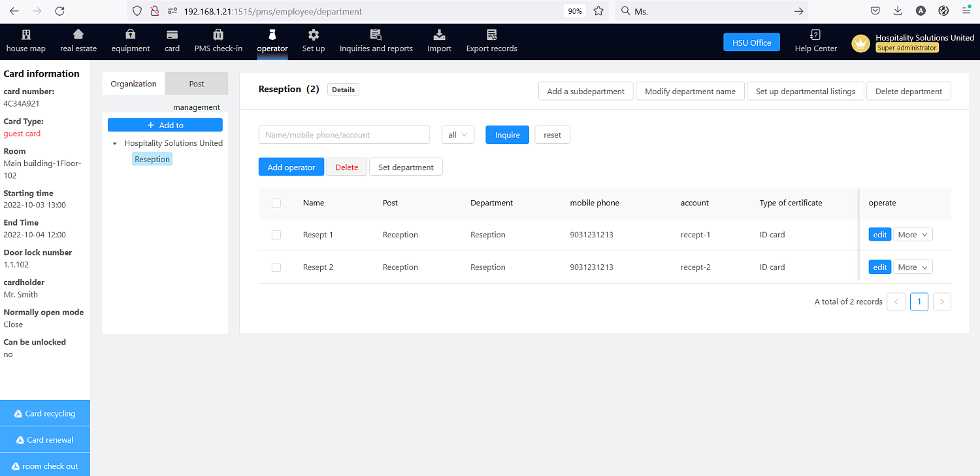
Task: Click the 90% zoom indicator
Action: coord(575,11)
